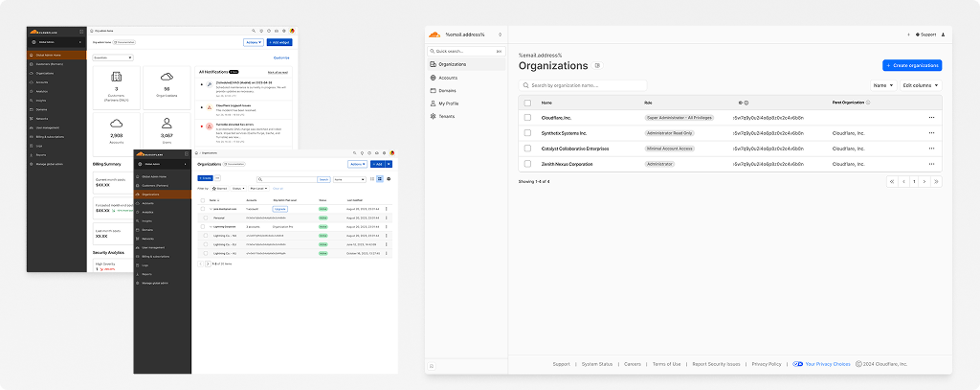Click the Parent Organization info icon
Image resolution: width=980 pixels, height=390 pixels.
pos(869,103)
